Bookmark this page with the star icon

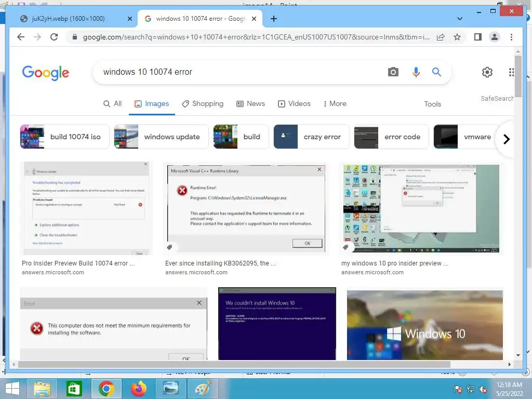point(457,37)
